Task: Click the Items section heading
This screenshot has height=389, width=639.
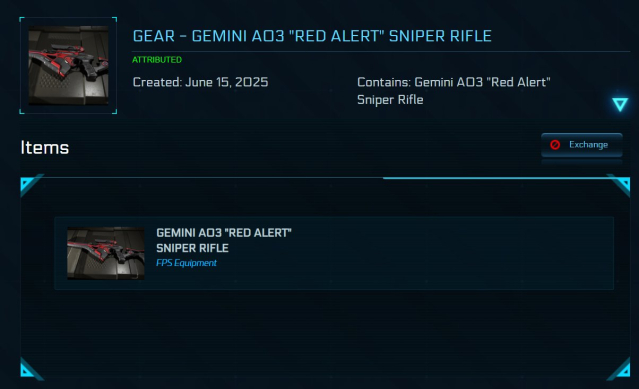Action: pos(45,147)
